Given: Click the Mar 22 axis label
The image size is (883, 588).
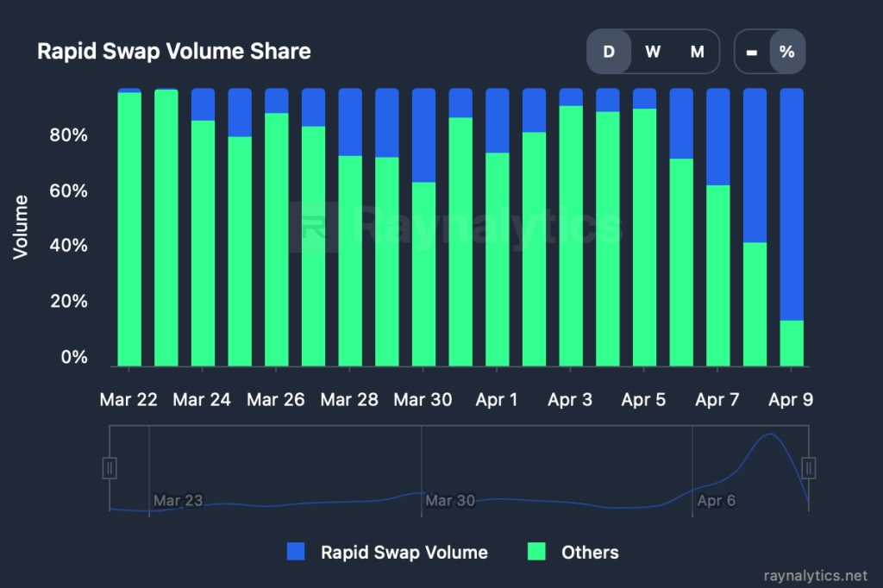Looking at the screenshot, I should click(128, 399).
